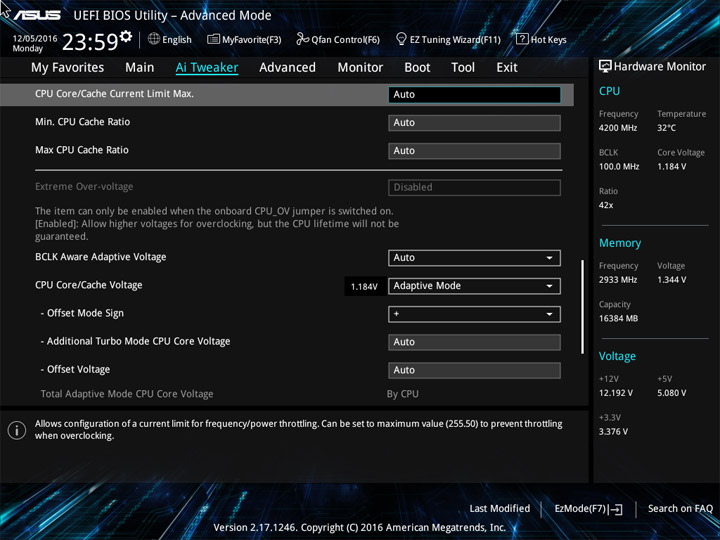
Task: Expand BCLK Aware Adaptive Voltage dropdown
Action: coord(474,258)
